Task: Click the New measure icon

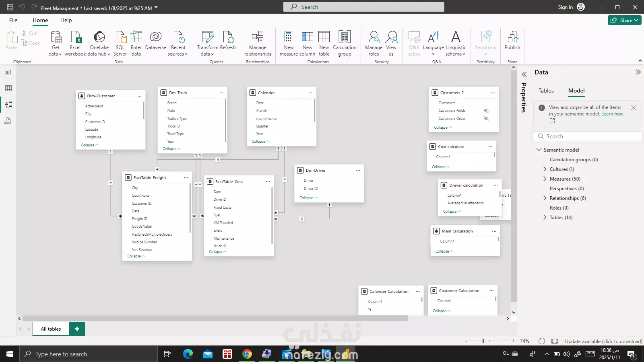Action: pyautogui.click(x=289, y=37)
